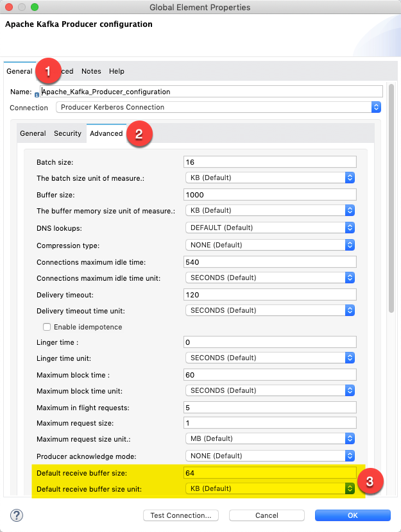
Task: Open the Connection type dropdown
Action: point(218,107)
